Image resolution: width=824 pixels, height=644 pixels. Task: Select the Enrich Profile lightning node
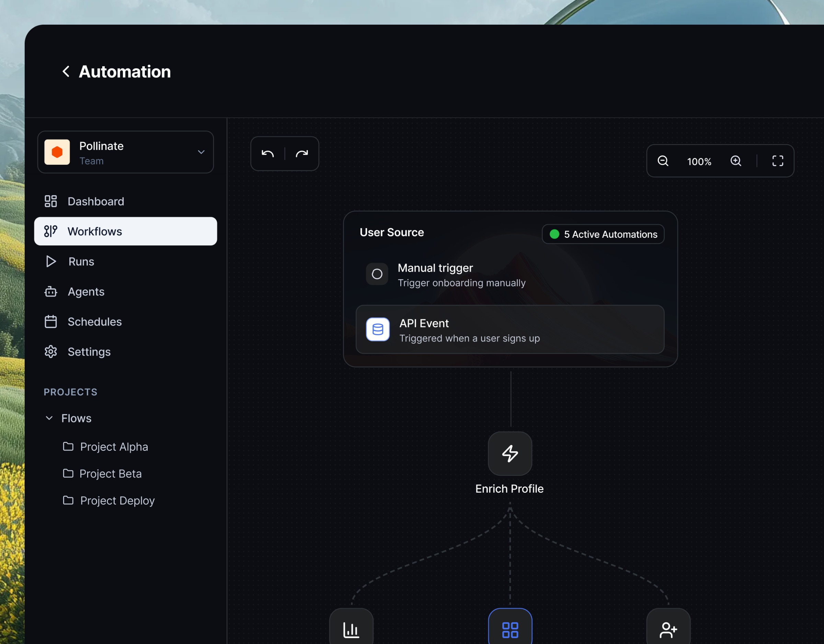[510, 454]
